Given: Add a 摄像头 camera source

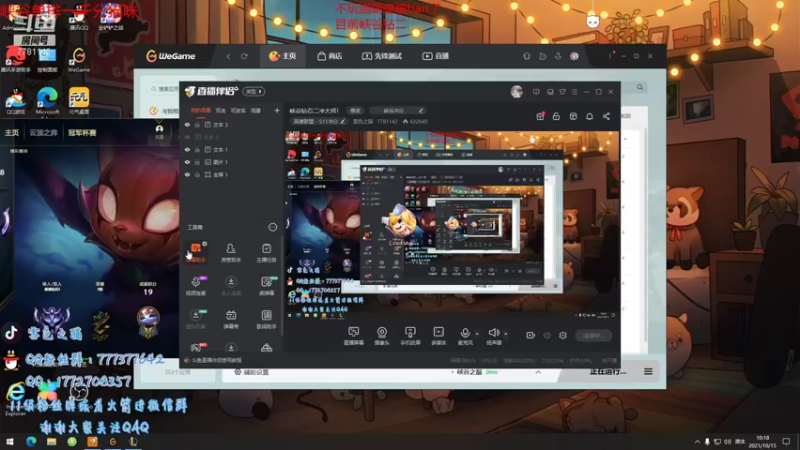Looking at the screenshot, I should (x=382, y=336).
